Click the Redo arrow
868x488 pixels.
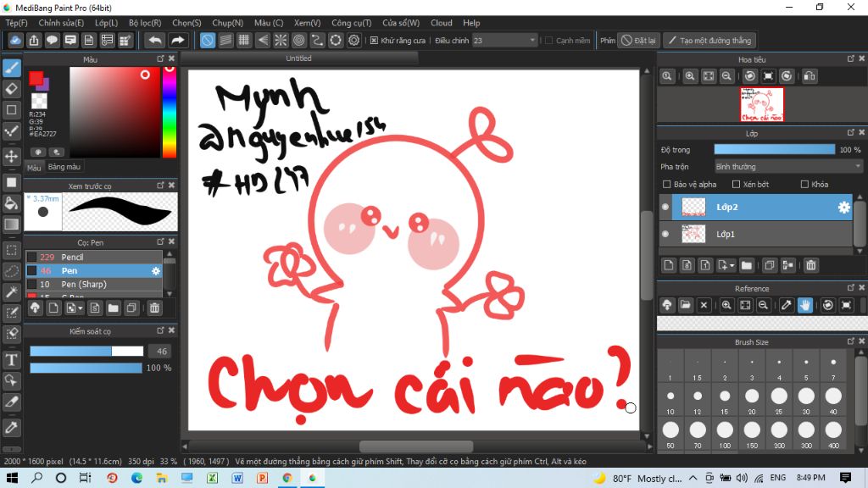tap(177, 41)
